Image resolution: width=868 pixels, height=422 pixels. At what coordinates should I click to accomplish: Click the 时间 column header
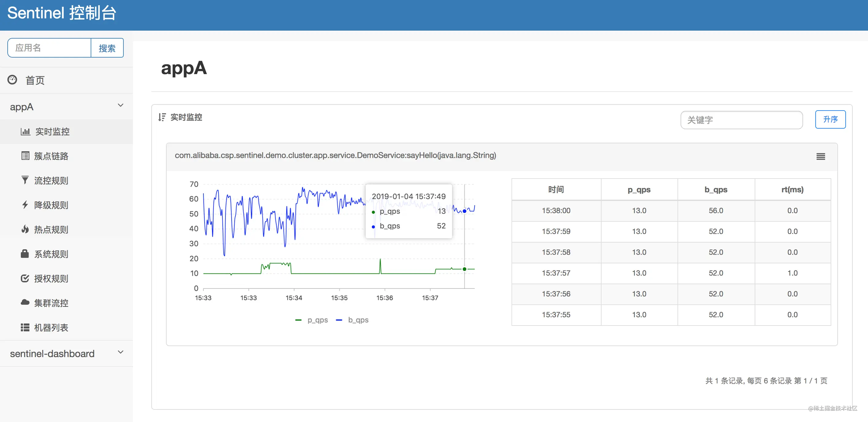pos(556,190)
